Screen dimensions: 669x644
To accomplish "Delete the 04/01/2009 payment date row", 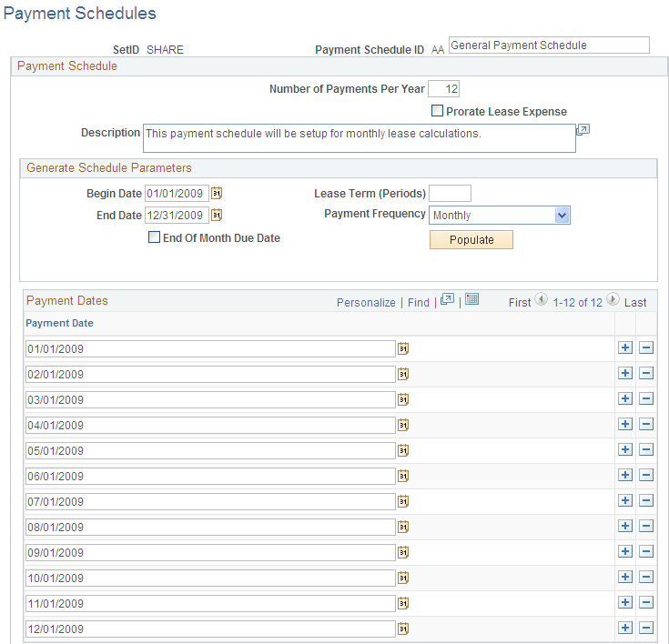I will coord(646,424).
